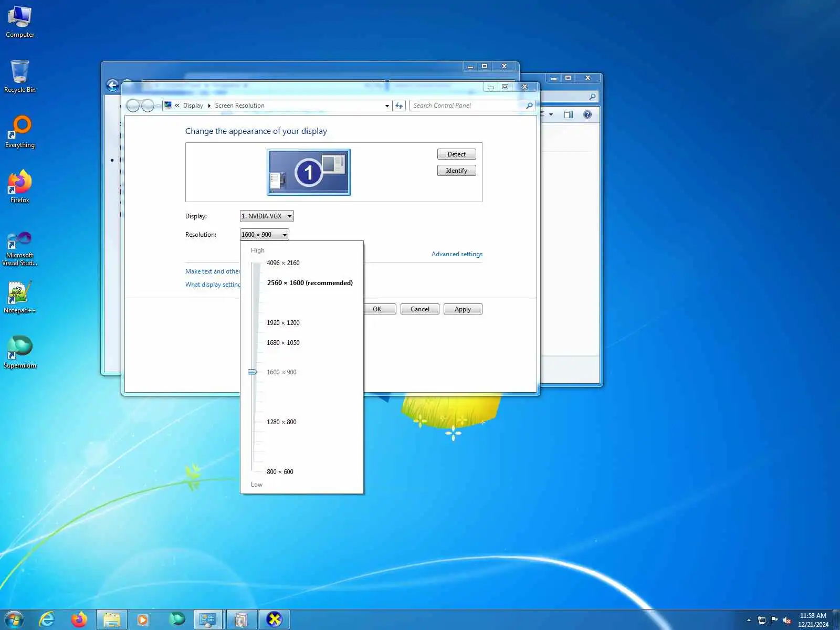Click the search magnifier in Control Panel
This screenshot has width=840, height=630.
pyautogui.click(x=529, y=106)
